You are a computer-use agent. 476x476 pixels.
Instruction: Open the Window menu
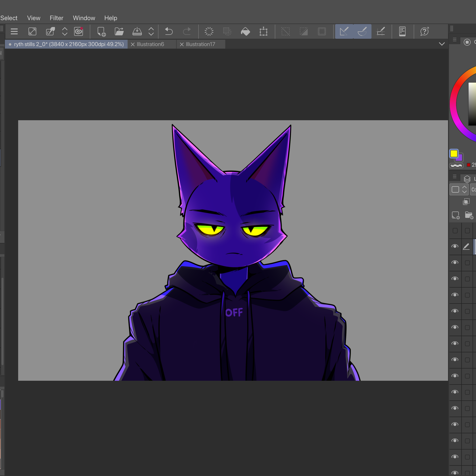[x=84, y=18]
